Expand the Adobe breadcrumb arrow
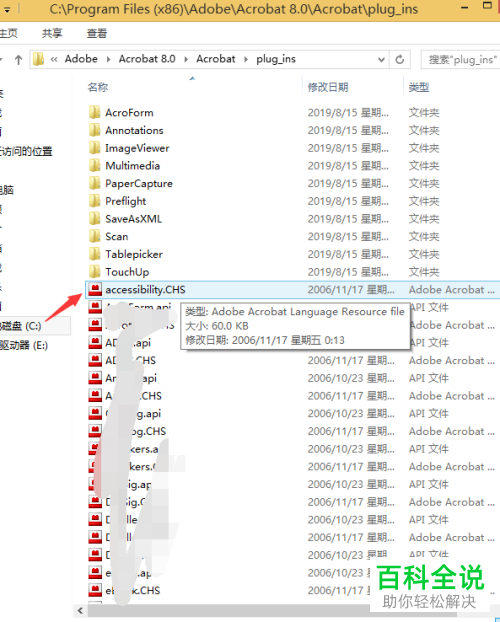Image resolution: width=500 pixels, height=622 pixels. coord(108,60)
